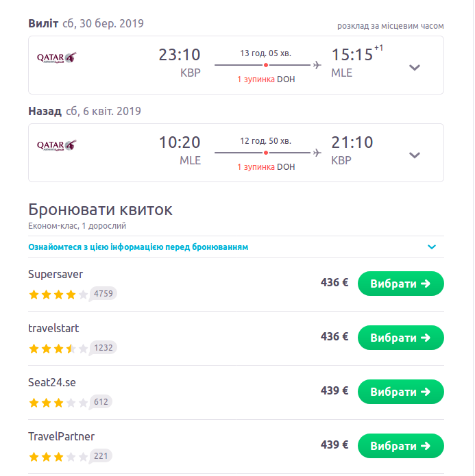
Task: Expand pre-booking information chevron
Action: [432, 247]
